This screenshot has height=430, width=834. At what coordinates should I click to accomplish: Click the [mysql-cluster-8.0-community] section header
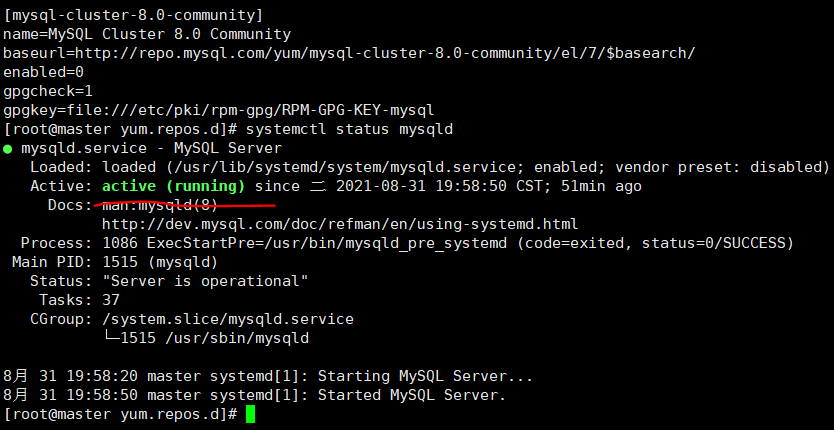tap(133, 15)
